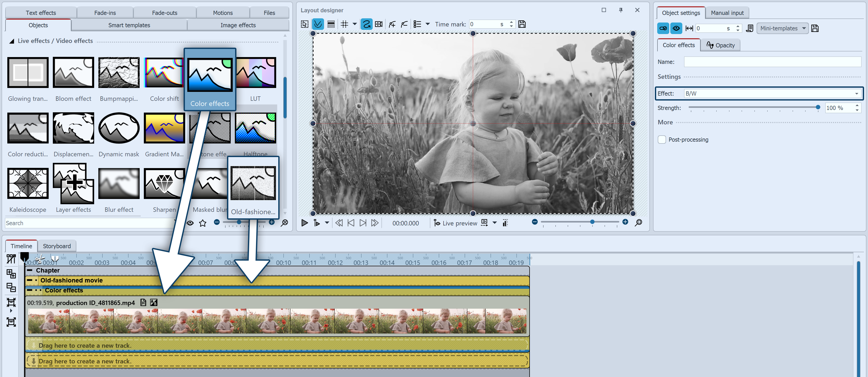Toggle the eye visibility button in Object settings
This screenshot has height=377, width=868.
click(x=676, y=28)
